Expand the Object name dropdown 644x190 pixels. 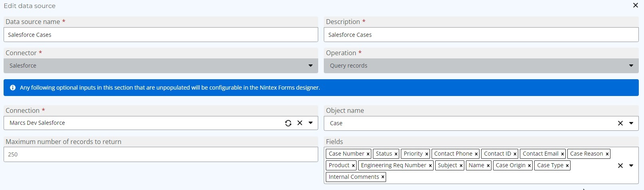tap(631, 123)
